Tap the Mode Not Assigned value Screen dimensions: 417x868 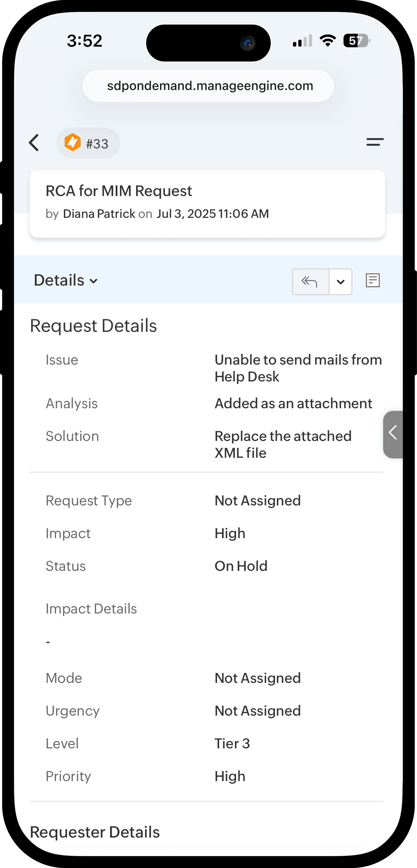click(257, 678)
